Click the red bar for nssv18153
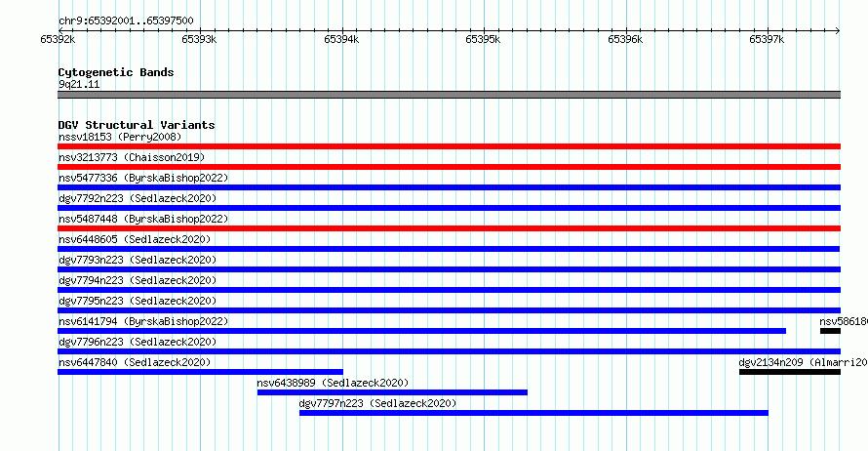 click(x=449, y=146)
